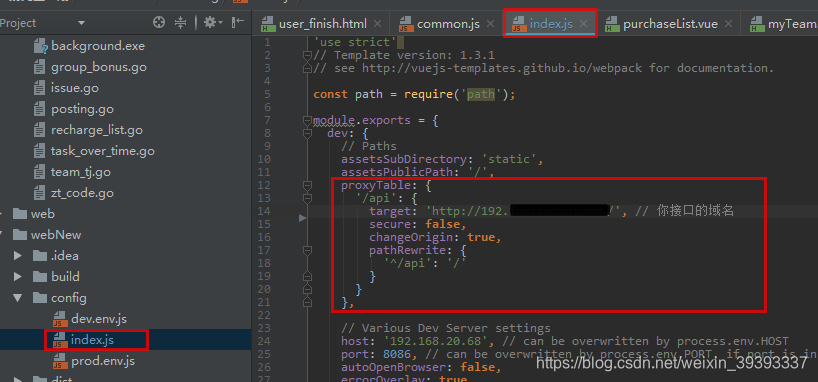
Task: Click line number 14 in the gutter
Action: (x=264, y=211)
